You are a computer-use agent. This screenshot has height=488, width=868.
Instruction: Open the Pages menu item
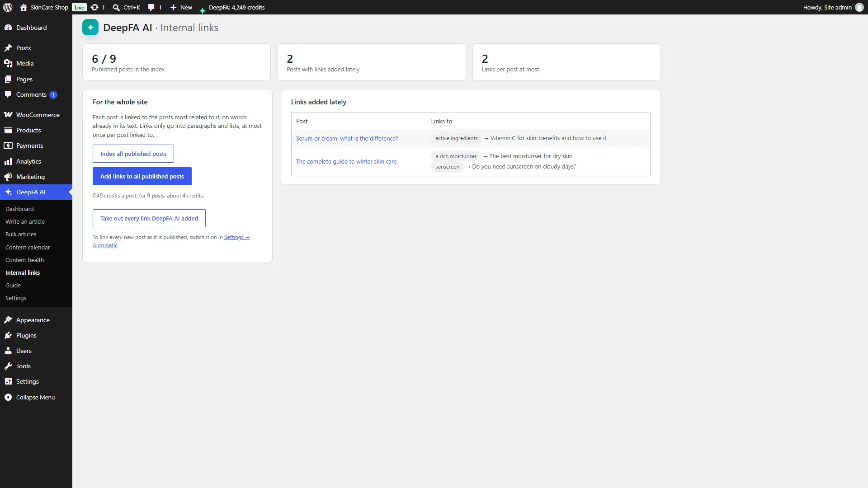36,79
